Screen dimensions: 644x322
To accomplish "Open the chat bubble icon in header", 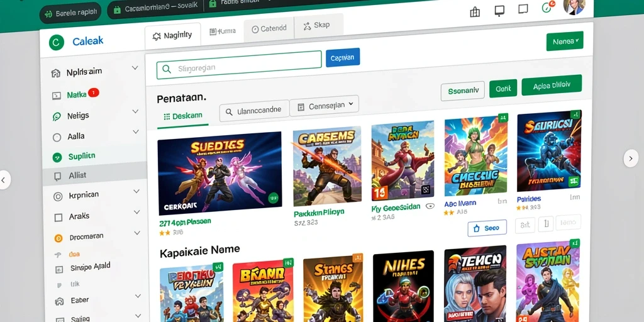I will pos(523,9).
